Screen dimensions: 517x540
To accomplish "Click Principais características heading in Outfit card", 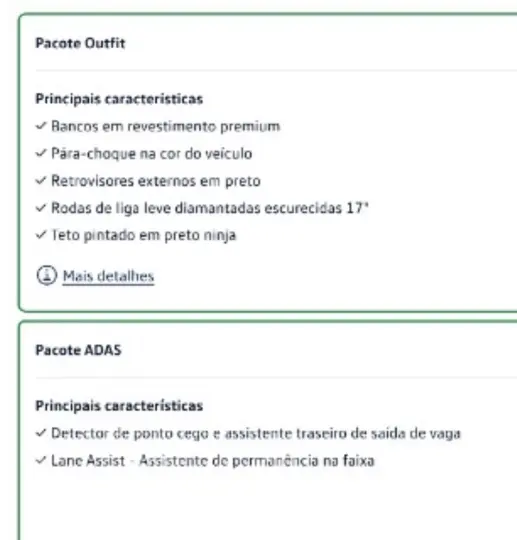I will click(119, 99).
